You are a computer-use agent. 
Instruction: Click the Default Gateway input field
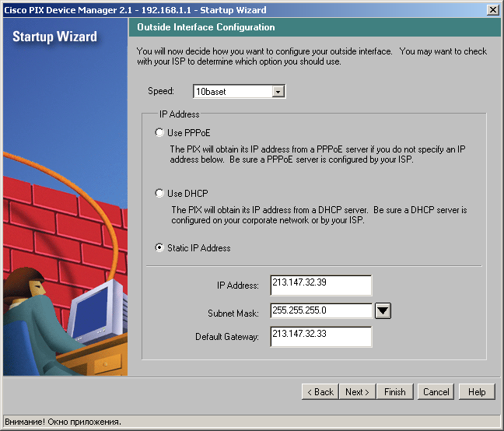click(321, 337)
